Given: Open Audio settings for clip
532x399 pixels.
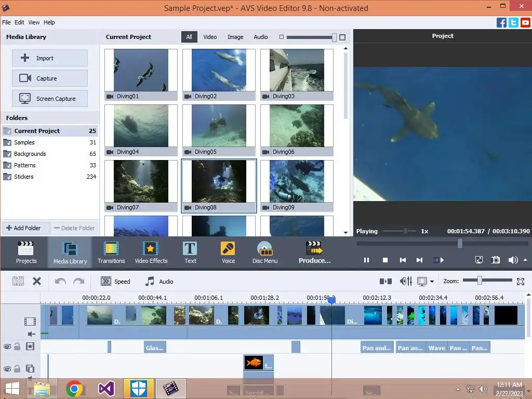Looking at the screenshot, I should 159,281.
